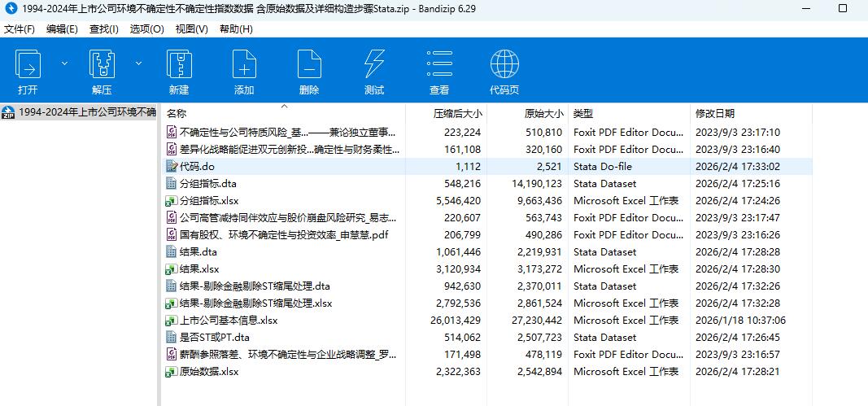Image resolution: width=868 pixels, height=406 pixels.
Task: Click the 添加 (Add) files icon
Action: pyautogui.click(x=244, y=63)
